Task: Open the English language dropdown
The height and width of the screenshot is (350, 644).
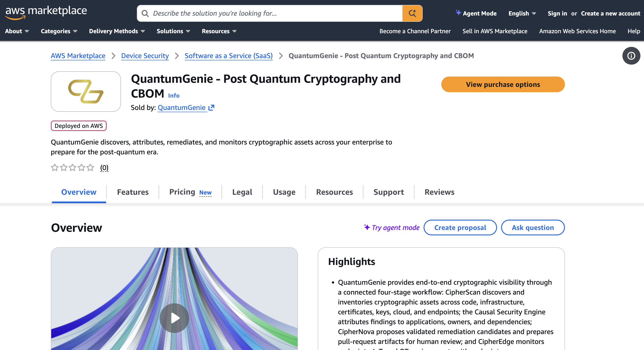Action: coord(522,13)
